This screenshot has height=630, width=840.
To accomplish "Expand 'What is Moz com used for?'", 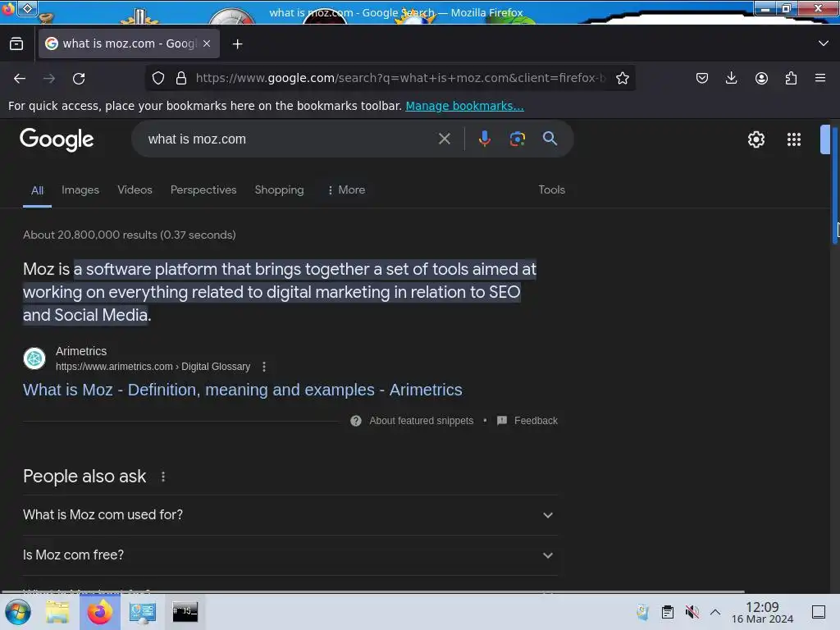I will click(290, 515).
